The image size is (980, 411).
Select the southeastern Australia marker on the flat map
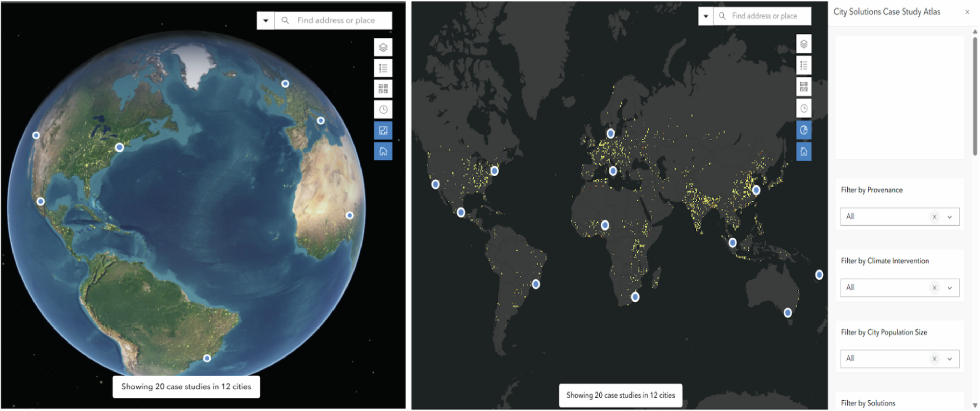point(787,313)
